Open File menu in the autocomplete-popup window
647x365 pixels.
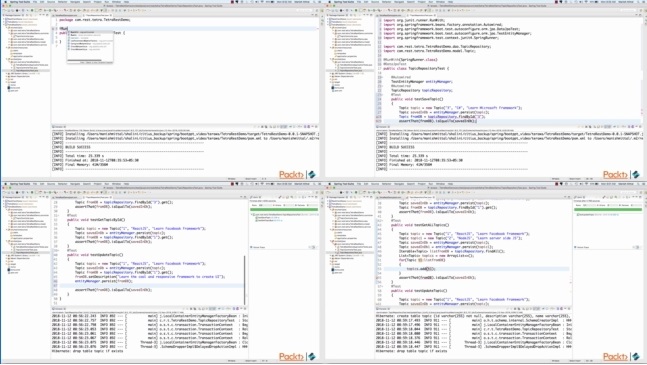[35, 2]
